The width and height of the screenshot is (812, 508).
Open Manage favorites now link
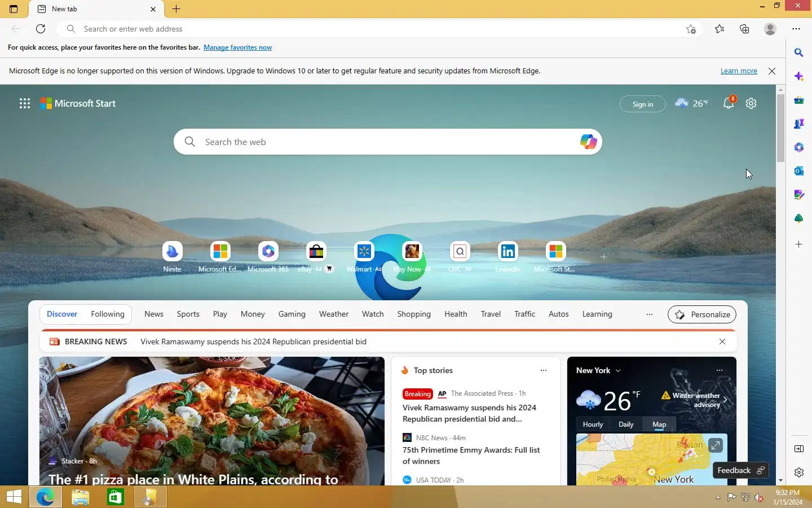pos(237,47)
